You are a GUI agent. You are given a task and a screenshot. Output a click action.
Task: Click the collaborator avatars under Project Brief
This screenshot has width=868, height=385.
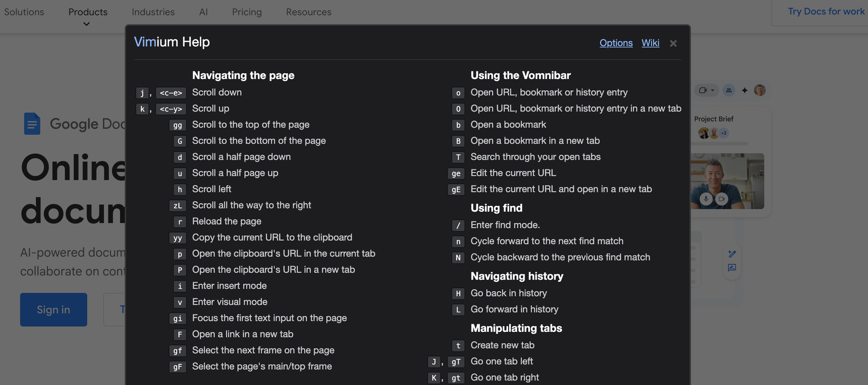(713, 133)
